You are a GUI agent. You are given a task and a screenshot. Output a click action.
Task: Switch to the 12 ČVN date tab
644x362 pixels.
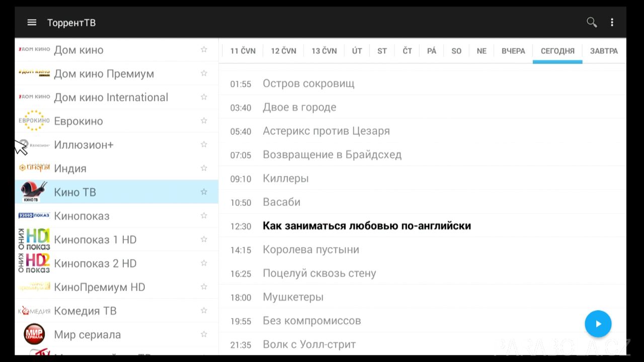click(x=284, y=51)
